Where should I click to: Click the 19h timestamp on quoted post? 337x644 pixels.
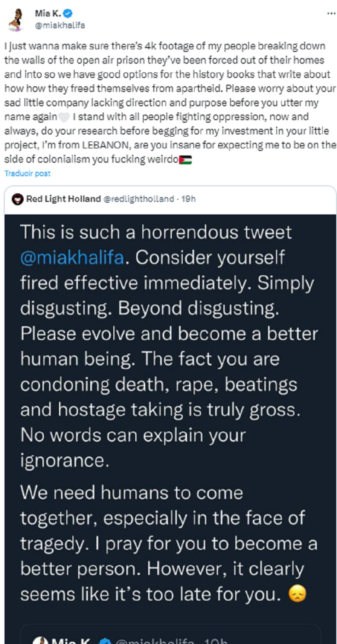pyautogui.click(x=189, y=199)
